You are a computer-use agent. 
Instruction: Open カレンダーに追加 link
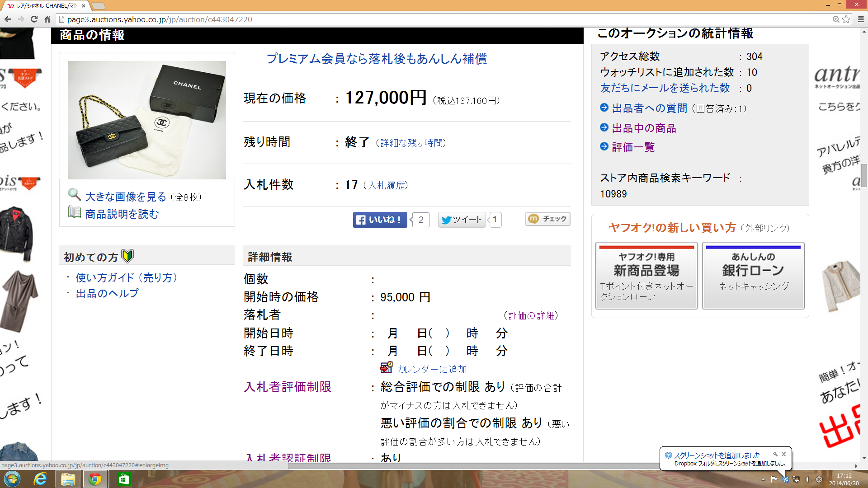[432, 370]
